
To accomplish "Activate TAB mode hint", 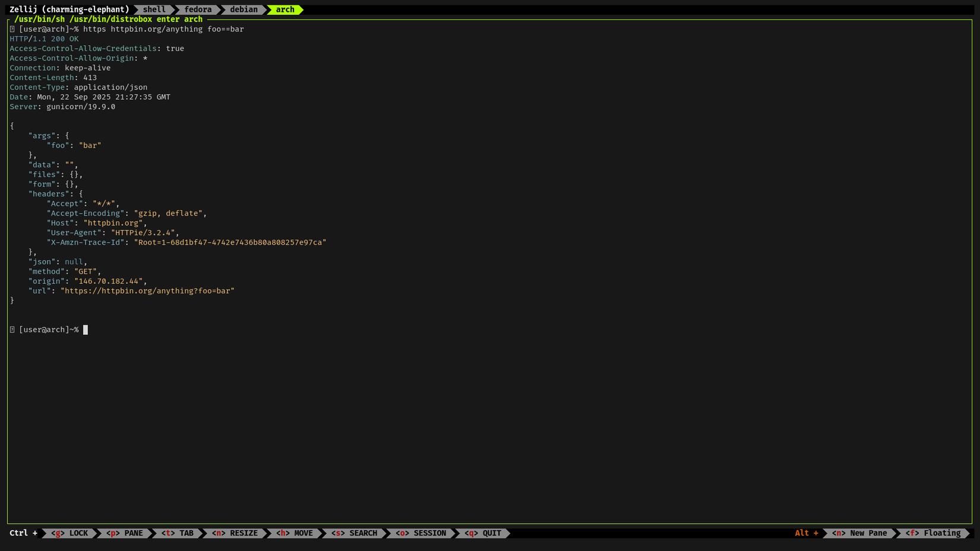I will (x=178, y=533).
